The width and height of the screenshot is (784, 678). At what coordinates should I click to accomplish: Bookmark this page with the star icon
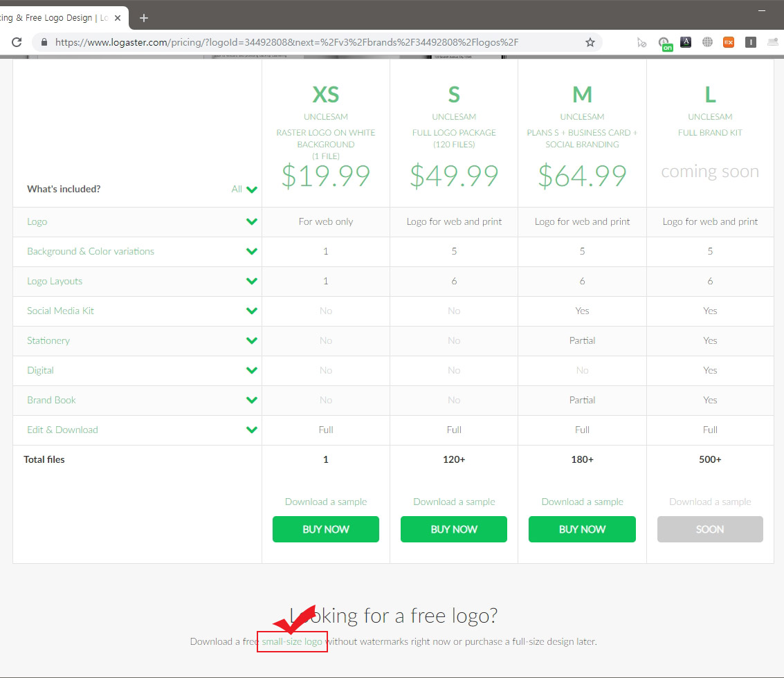(x=590, y=42)
